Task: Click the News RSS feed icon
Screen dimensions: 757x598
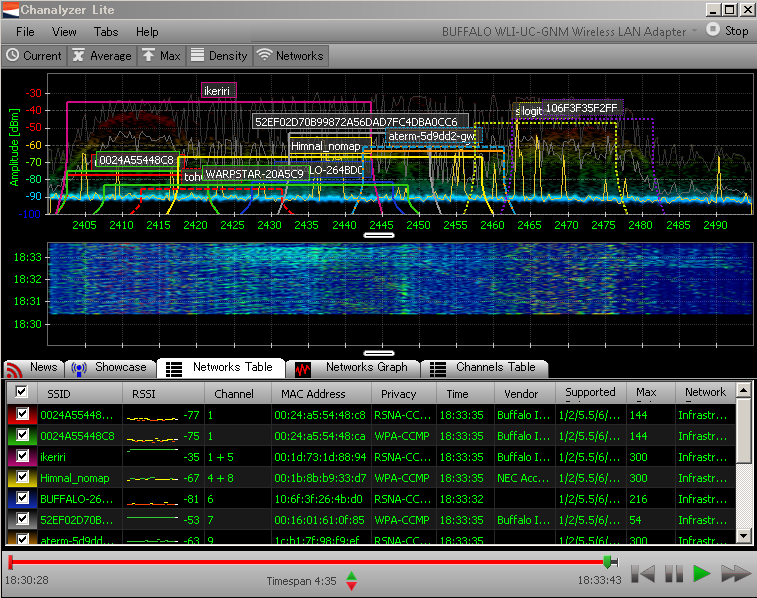Action: tap(14, 370)
